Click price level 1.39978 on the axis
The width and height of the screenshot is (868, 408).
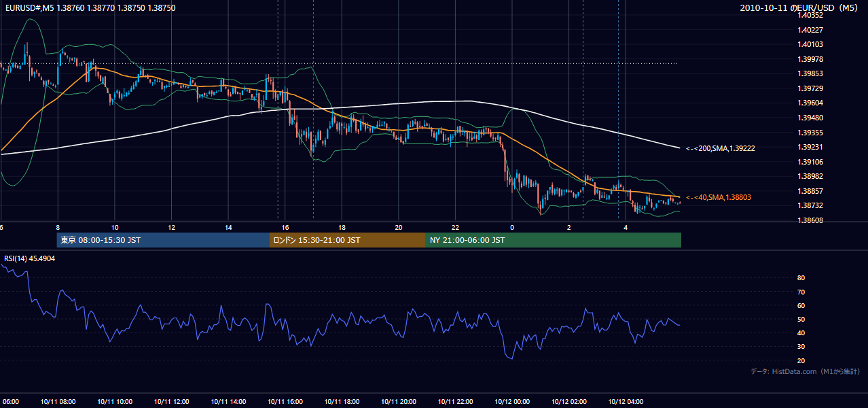[x=810, y=59]
